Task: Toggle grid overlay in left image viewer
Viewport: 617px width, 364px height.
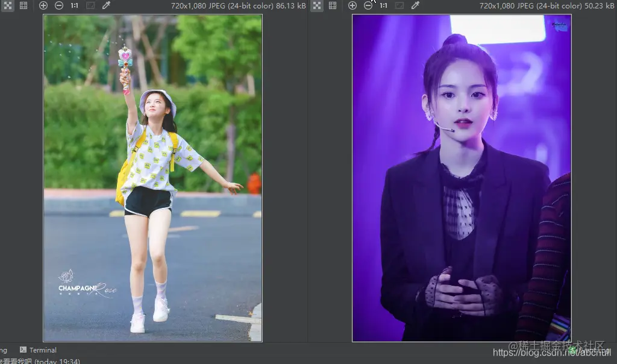Action: [x=23, y=5]
